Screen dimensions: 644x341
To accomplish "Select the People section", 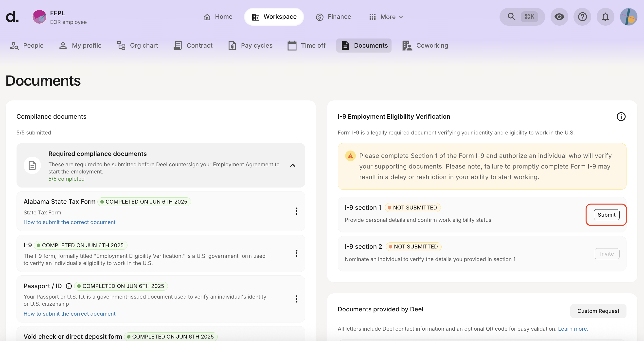I will (x=27, y=46).
